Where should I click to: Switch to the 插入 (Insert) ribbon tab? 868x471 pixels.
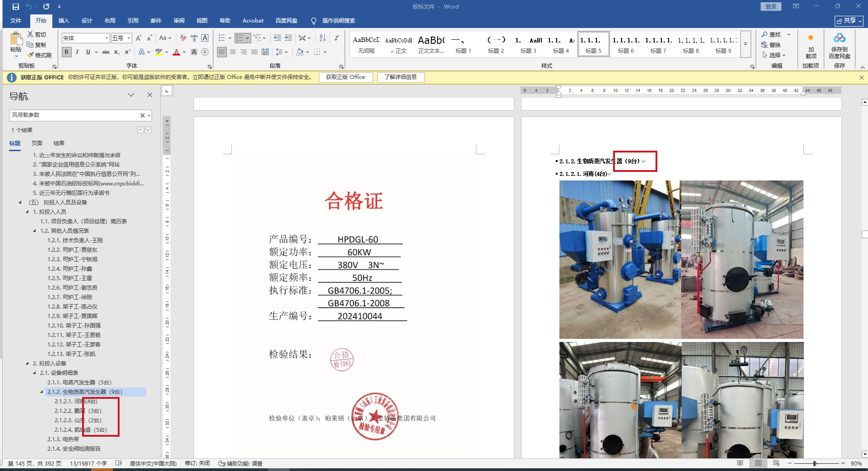[64, 21]
